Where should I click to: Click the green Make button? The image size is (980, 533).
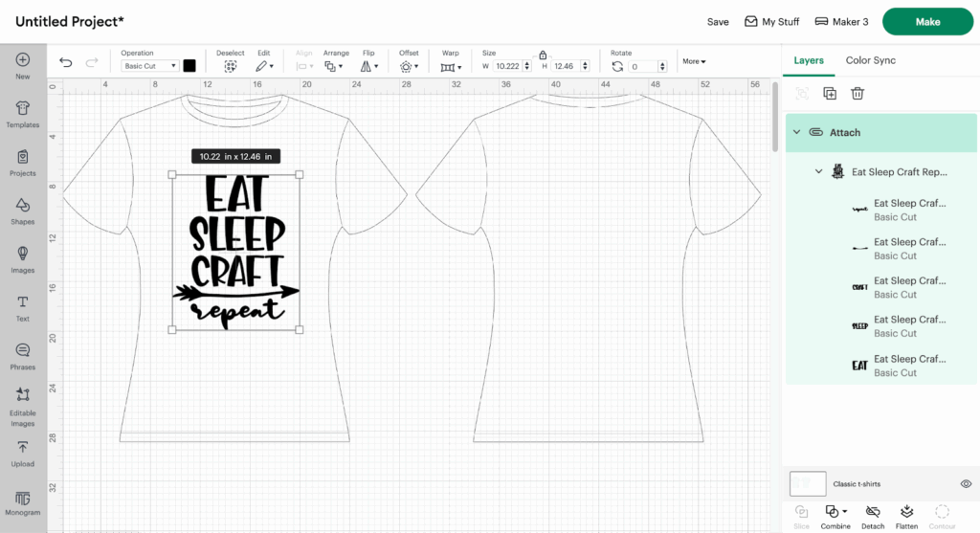tap(926, 22)
